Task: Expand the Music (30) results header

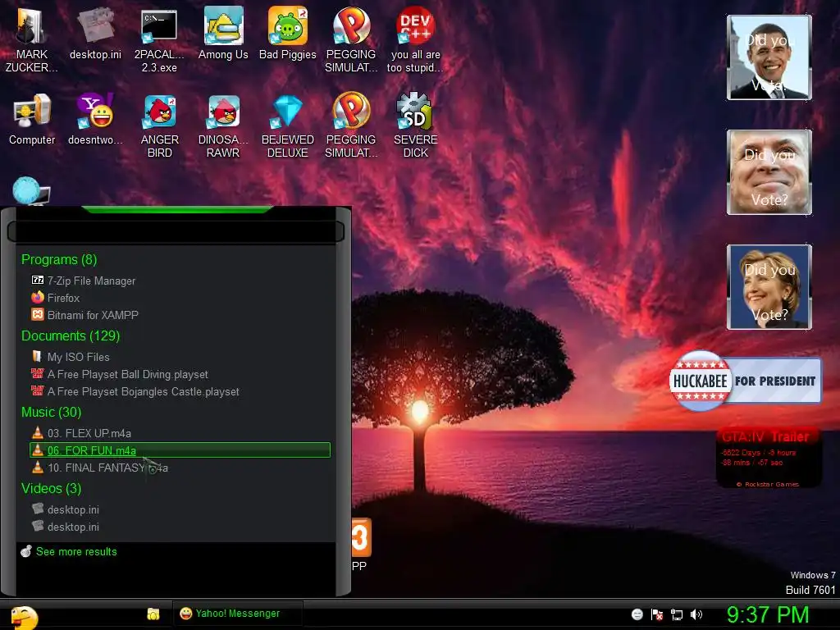Action: point(51,412)
